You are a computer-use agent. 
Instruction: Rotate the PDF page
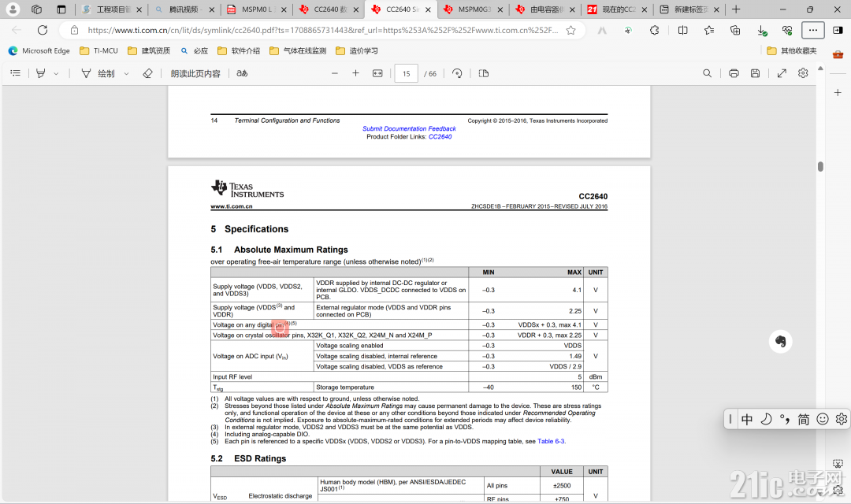458,73
